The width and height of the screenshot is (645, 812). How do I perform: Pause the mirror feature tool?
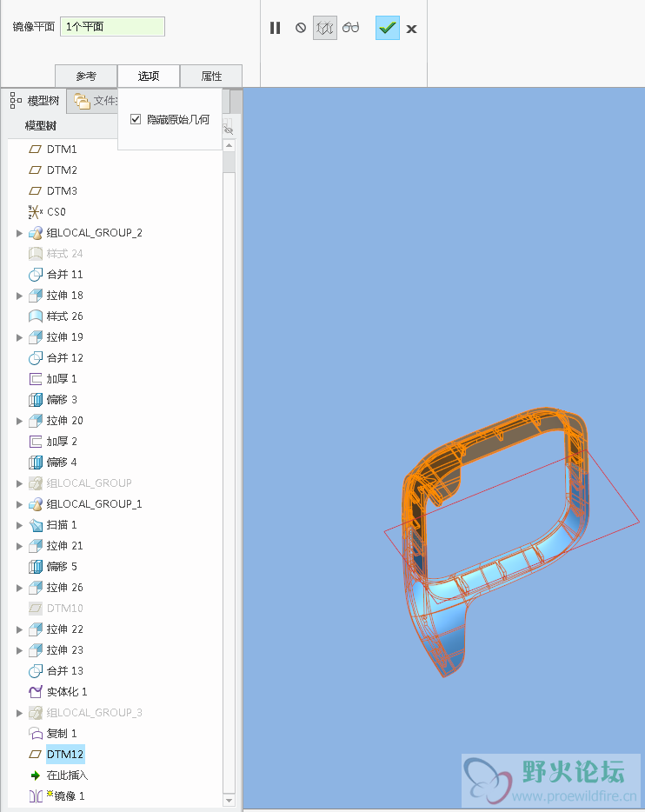click(275, 28)
